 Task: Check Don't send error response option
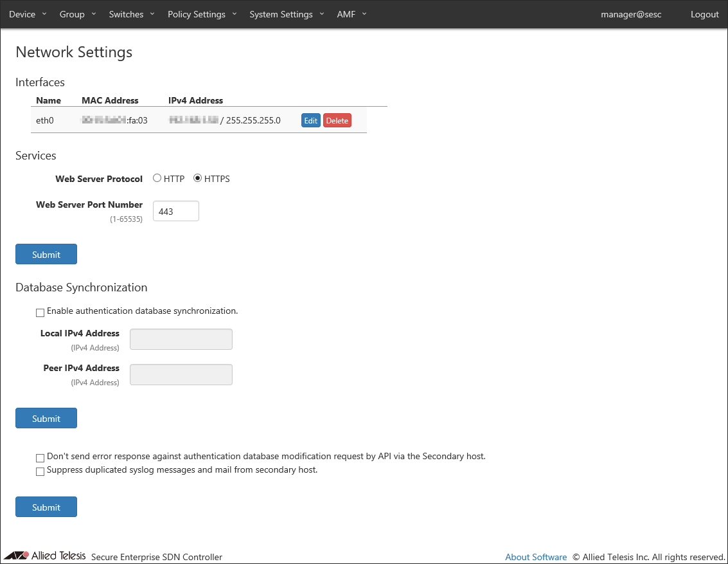coord(40,458)
